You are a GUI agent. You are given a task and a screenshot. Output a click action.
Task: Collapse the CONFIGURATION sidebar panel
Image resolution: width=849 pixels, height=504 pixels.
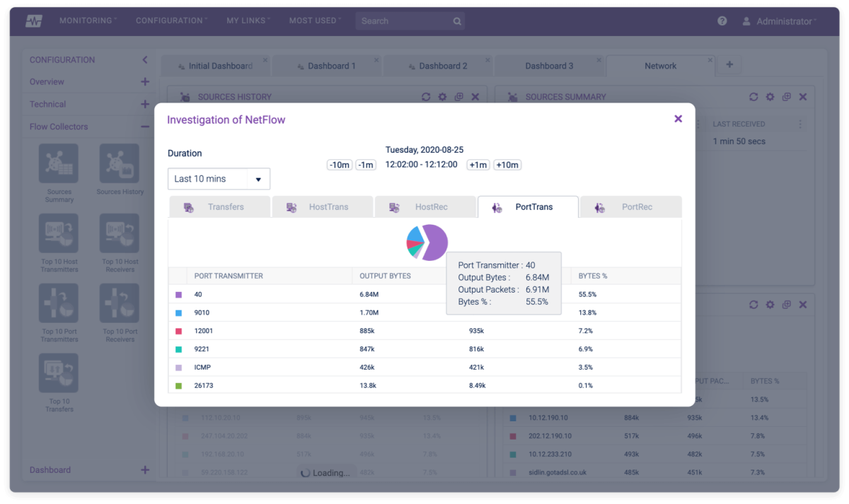[x=146, y=59]
